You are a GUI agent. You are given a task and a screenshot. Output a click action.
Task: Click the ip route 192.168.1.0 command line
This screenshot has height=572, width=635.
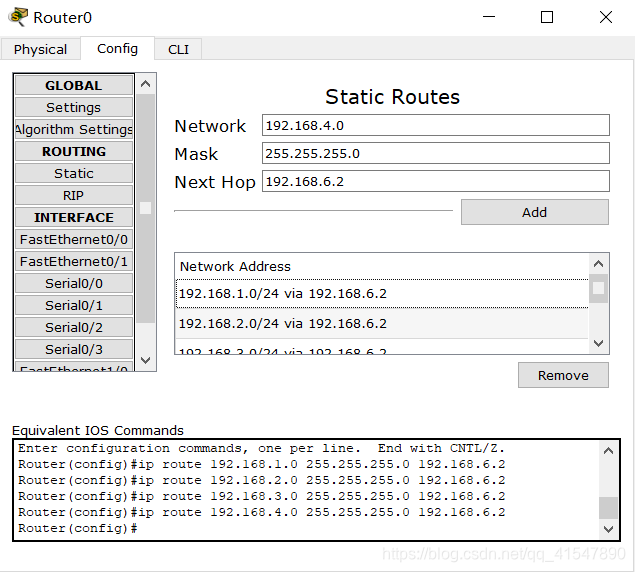[262, 464]
